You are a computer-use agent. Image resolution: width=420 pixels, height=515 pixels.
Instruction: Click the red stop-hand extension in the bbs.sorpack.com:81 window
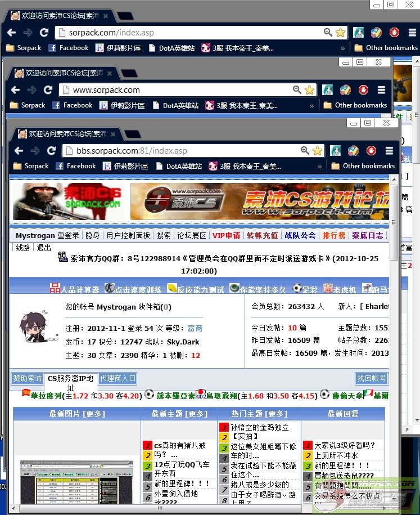(x=371, y=150)
